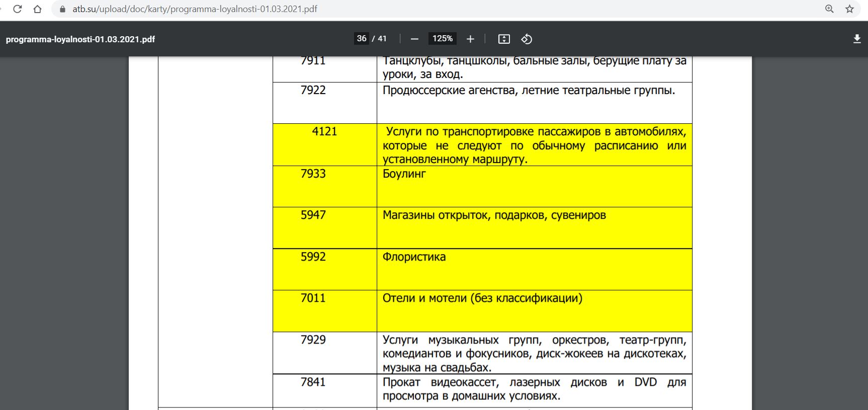868x410 pixels.
Task: Download the PDF file
Action: pos(857,39)
